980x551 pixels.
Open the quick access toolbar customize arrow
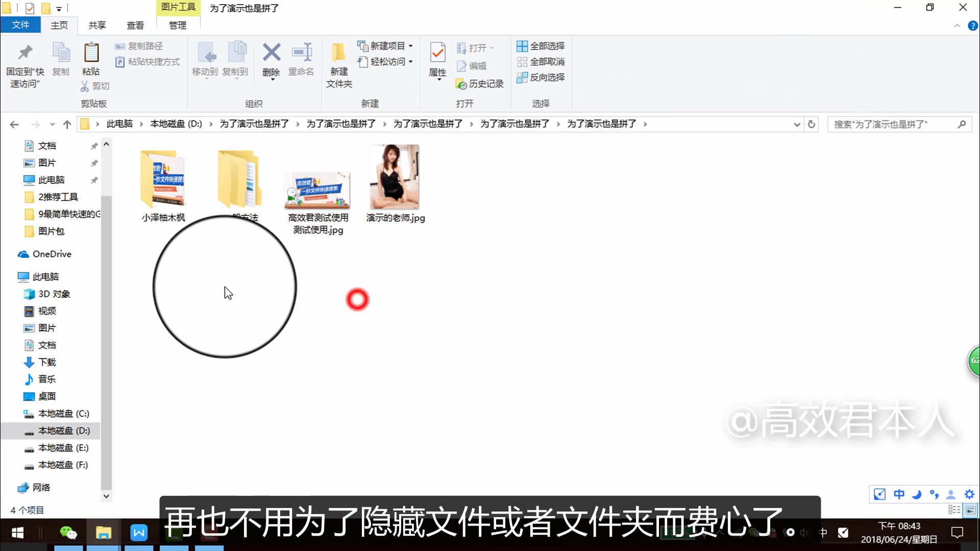(59, 8)
